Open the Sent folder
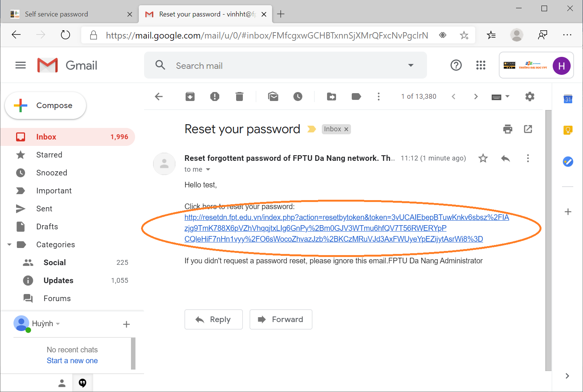Viewport: 583px width, 392px height. 44,209
